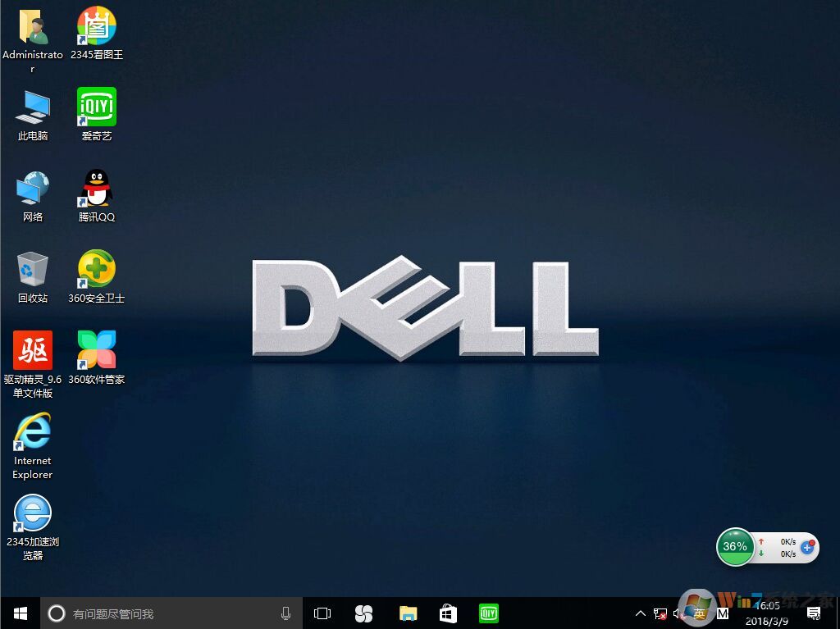Open the Windows Store taskbar icon
This screenshot has height=629, width=840.
(x=449, y=613)
